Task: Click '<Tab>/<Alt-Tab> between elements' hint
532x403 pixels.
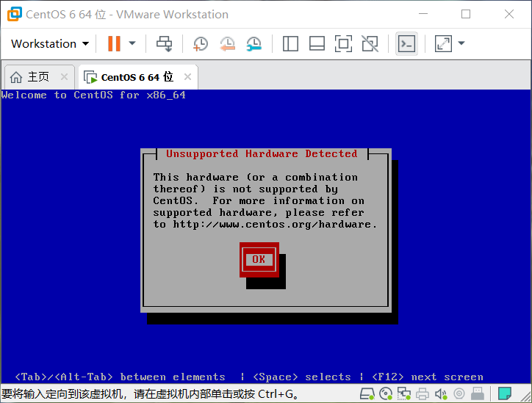Action: tap(120, 377)
